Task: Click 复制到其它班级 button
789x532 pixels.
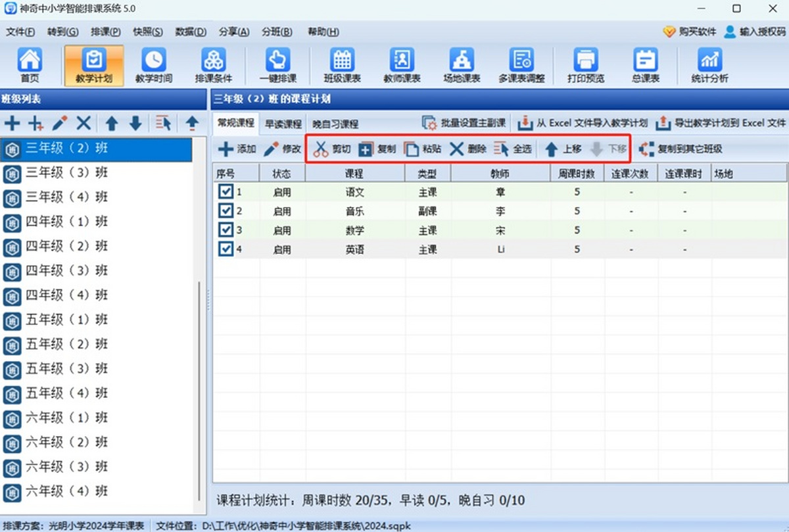Action: coord(681,149)
